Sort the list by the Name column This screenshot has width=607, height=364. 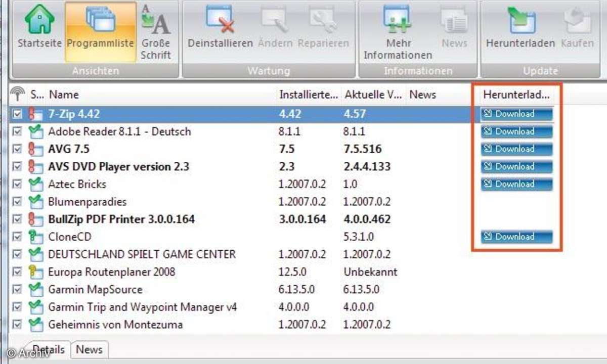pos(64,95)
